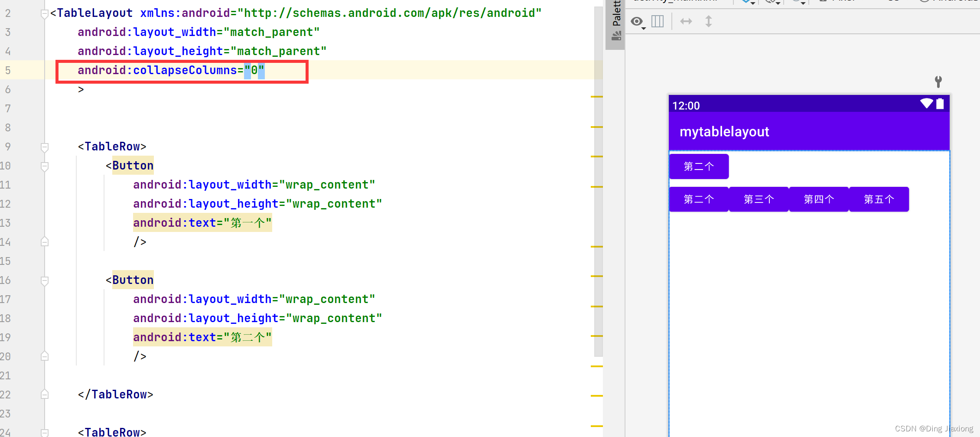The image size is (980, 437).
Task: Click layout_height="wrap_content" on line 12
Action: pos(258,204)
